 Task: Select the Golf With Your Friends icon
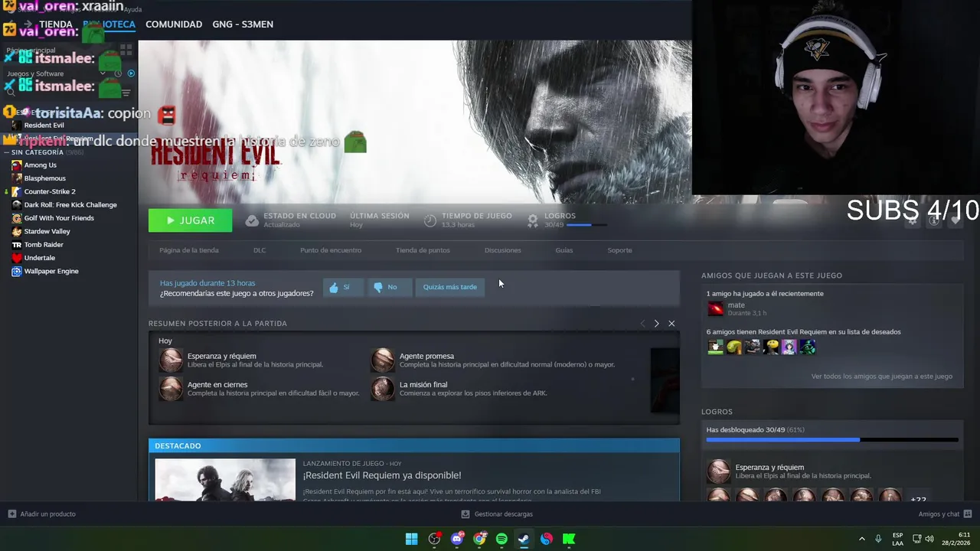tap(17, 218)
